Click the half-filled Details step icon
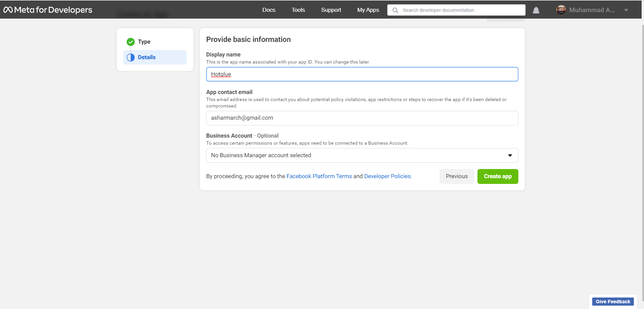This screenshot has width=644, height=309. point(131,57)
